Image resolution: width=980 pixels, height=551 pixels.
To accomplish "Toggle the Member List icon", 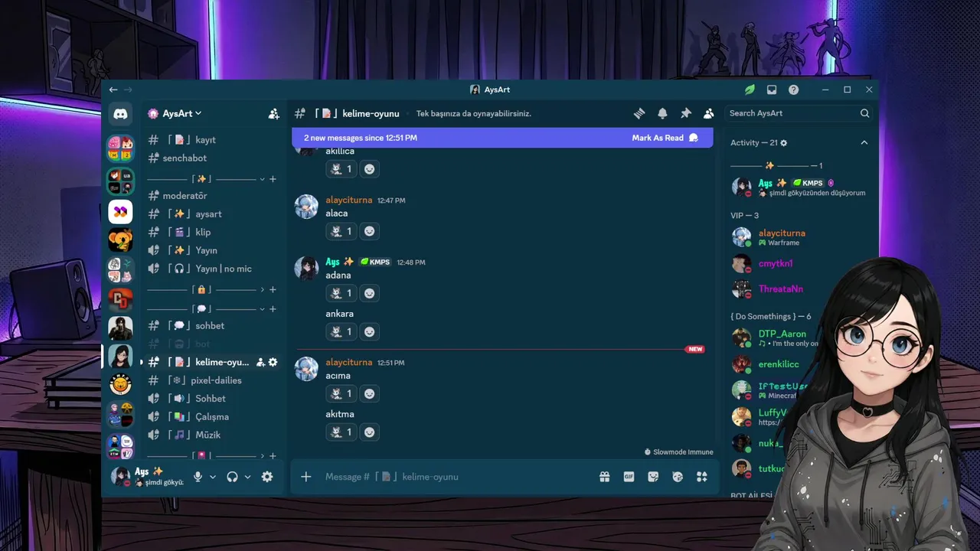I will pyautogui.click(x=709, y=113).
